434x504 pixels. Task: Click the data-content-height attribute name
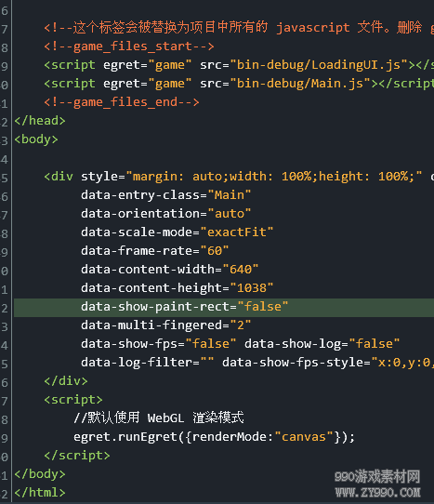[x=151, y=288]
